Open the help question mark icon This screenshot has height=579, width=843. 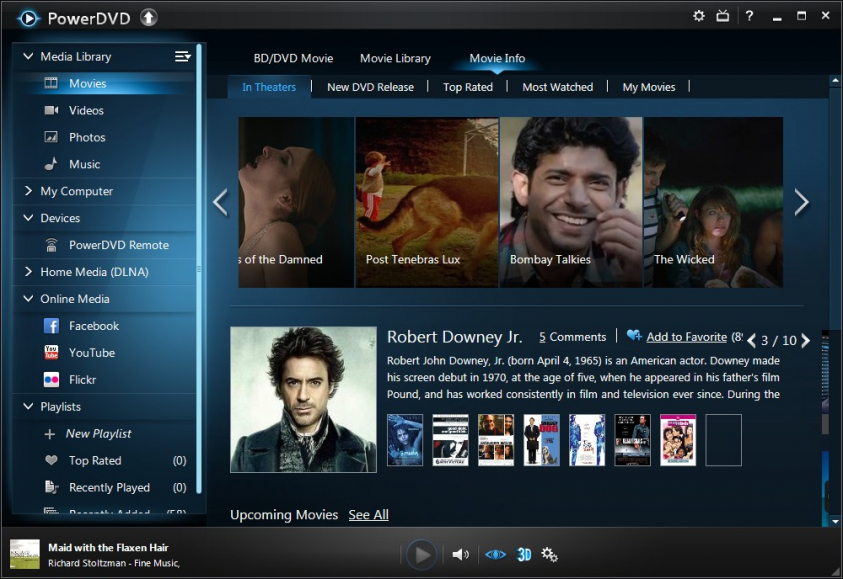pyautogui.click(x=749, y=16)
